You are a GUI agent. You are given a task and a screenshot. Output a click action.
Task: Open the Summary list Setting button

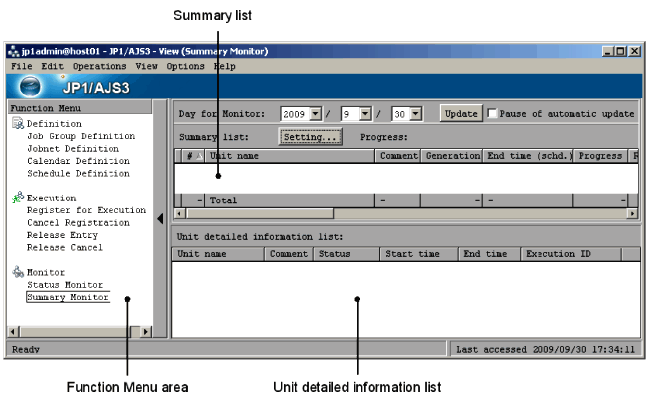[310, 137]
